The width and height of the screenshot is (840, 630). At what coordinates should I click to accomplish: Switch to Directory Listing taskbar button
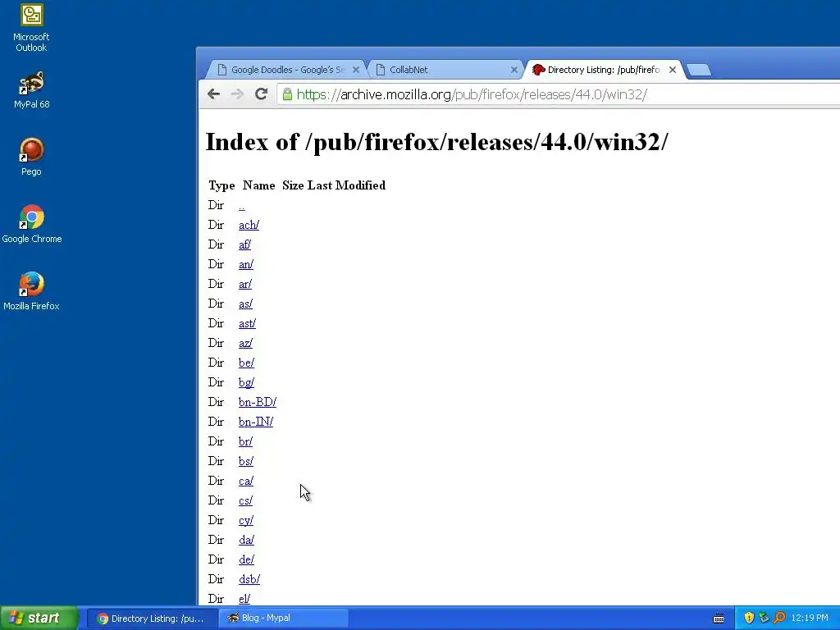tap(152, 619)
